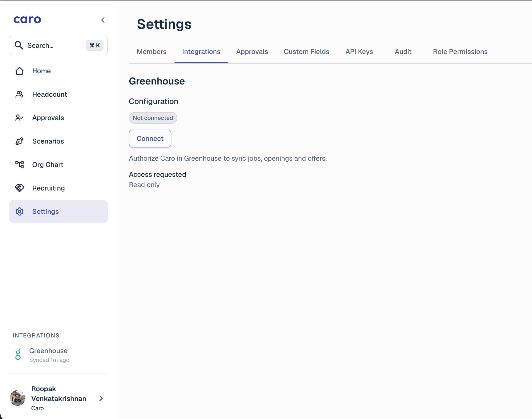
Task: Click the Connect button
Action: (x=150, y=139)
